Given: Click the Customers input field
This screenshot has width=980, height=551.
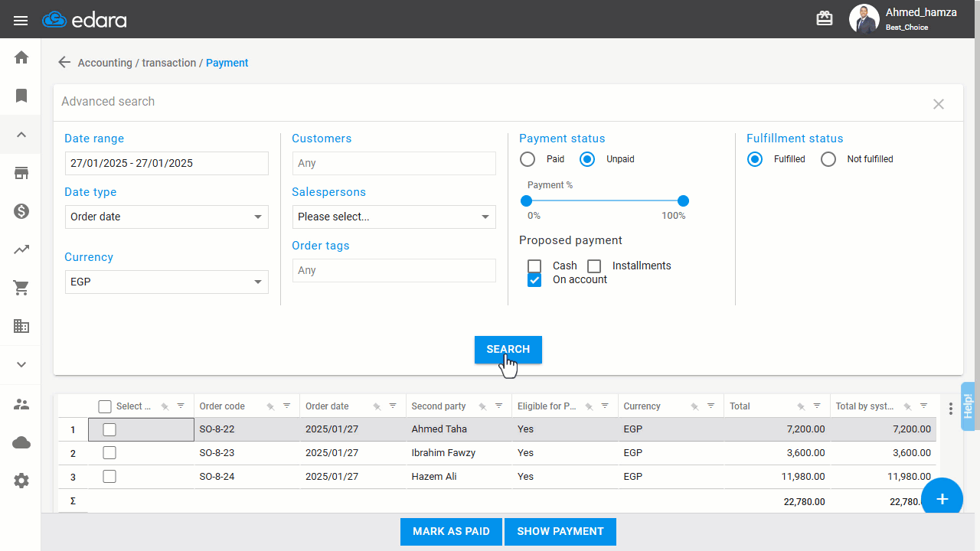Looking at the screenshot, I should [394, 163].
